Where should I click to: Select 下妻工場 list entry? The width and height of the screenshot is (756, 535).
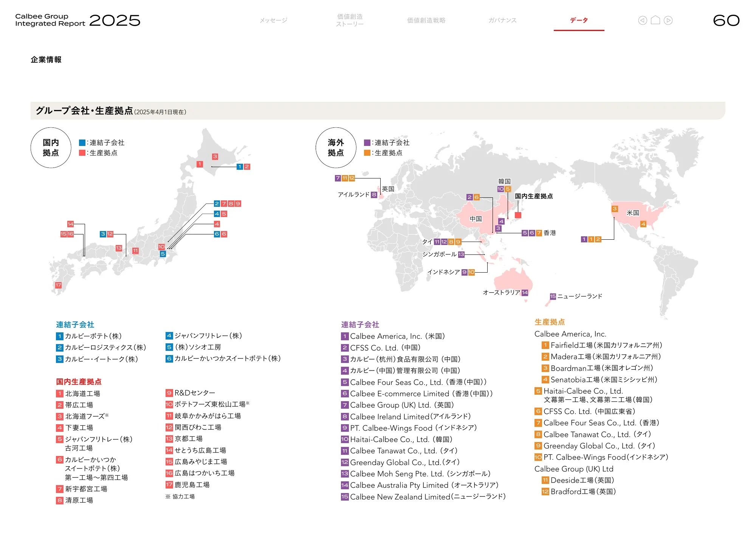pyautogui.click(x=75, y=428)
